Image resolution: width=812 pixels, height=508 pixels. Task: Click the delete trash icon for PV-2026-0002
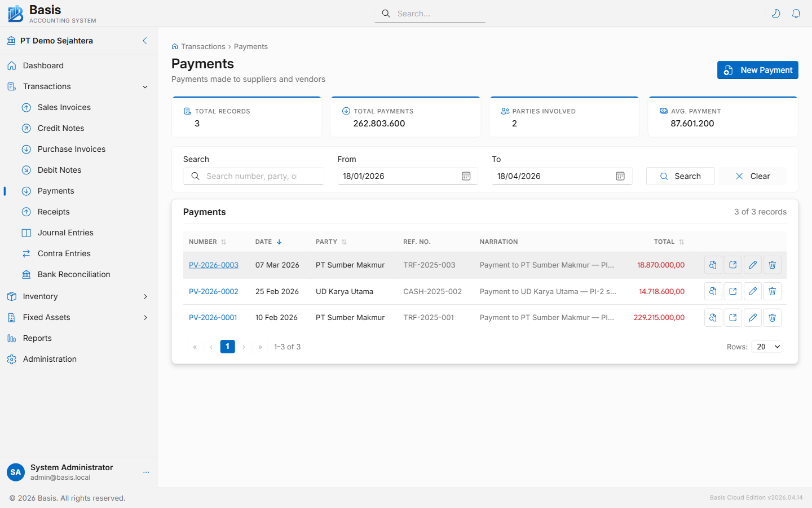pyautogui.click(x=772, y=291)
